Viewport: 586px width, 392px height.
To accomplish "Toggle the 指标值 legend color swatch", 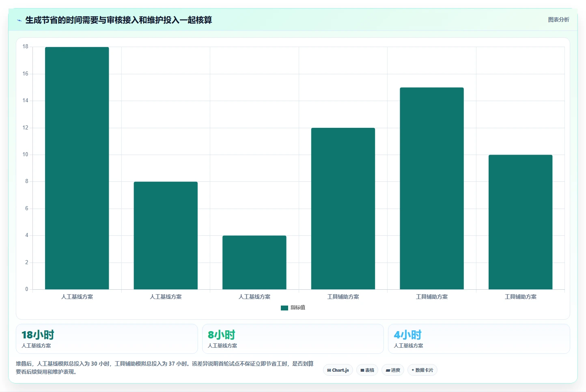I will [x=284, y=308].
